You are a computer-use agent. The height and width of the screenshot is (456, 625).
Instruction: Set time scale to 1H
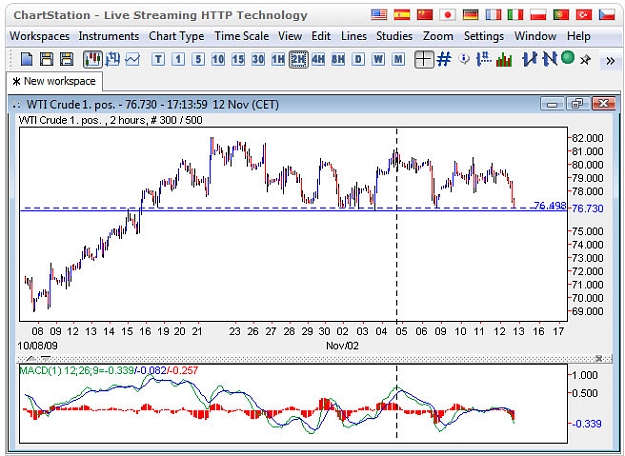click(x=278, y=60)
